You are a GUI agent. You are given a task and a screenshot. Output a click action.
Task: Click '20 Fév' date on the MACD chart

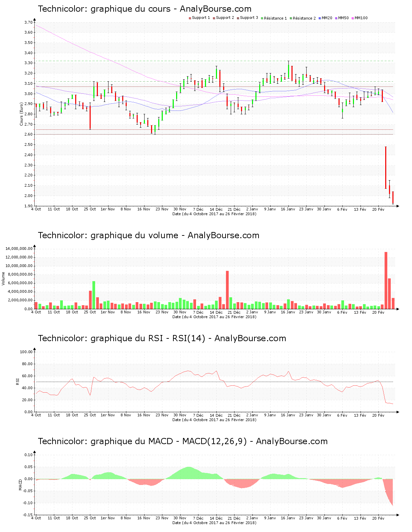coord(378,518)
